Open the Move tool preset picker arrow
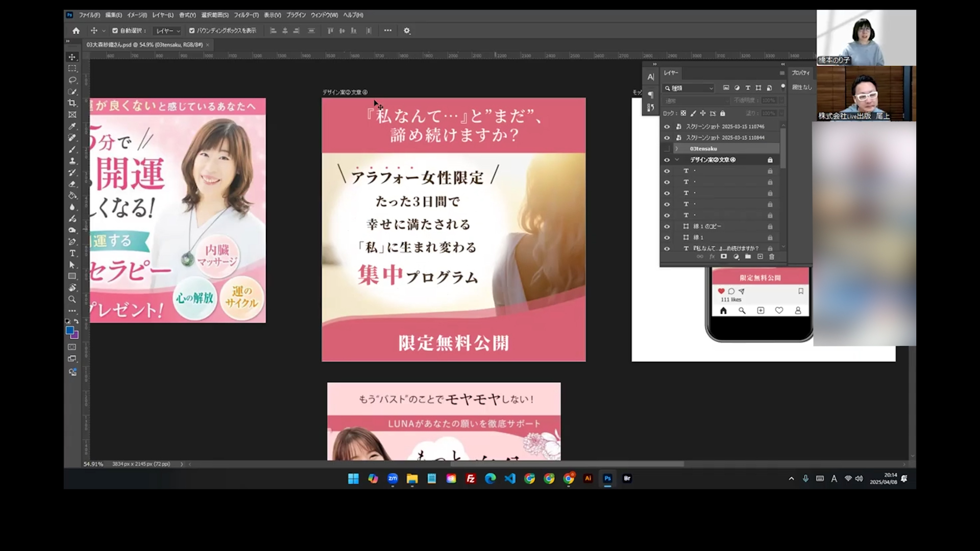The height and width of the screenshot is (551, 980). click(104, 31)
